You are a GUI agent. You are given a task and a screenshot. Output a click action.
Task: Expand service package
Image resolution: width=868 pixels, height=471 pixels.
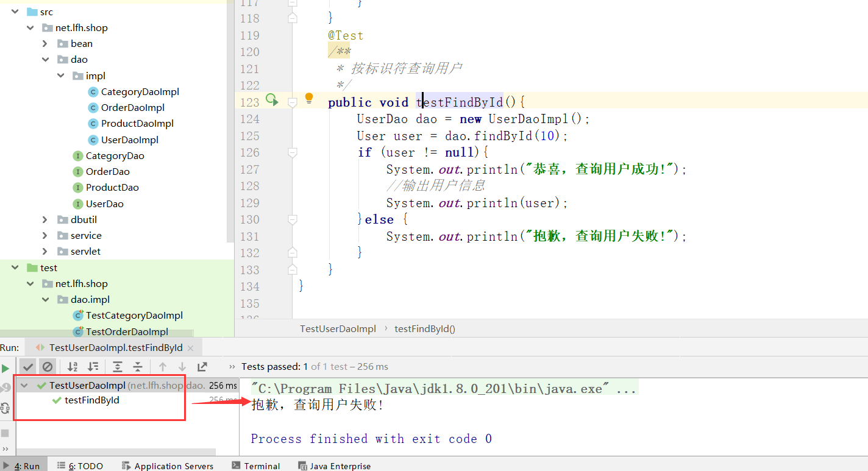45,235
